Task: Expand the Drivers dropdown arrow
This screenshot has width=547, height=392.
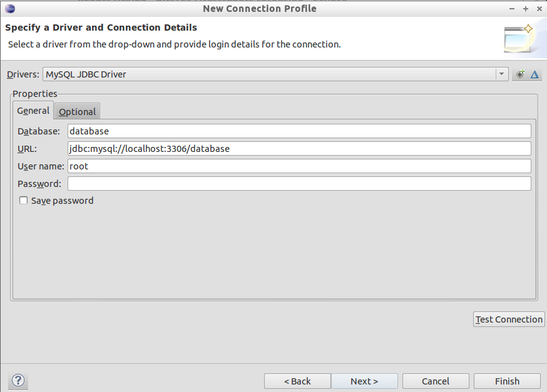Action: pyautogui.click(x=501, y=74)
